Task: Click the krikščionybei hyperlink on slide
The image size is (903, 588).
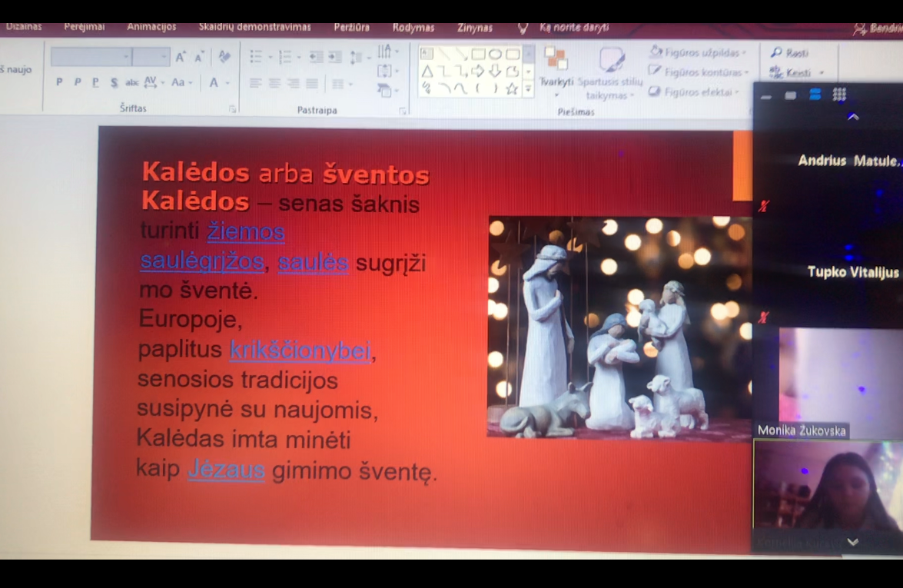Action: pos(300,350)
